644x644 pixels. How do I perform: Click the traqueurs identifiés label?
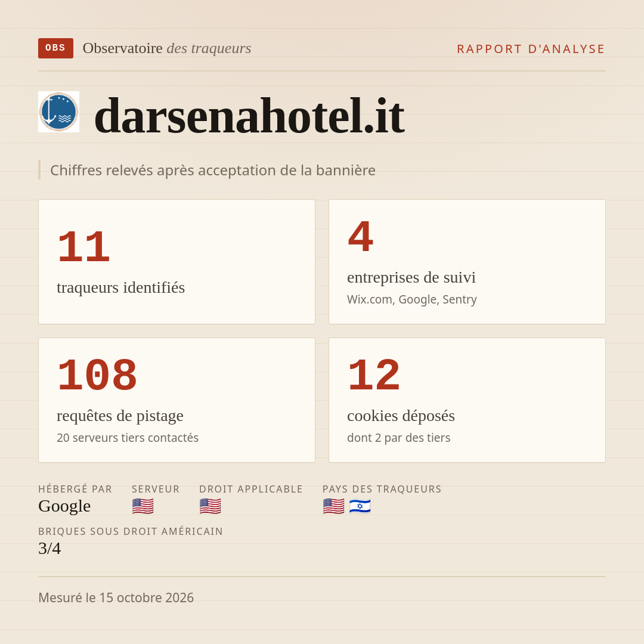120,287
